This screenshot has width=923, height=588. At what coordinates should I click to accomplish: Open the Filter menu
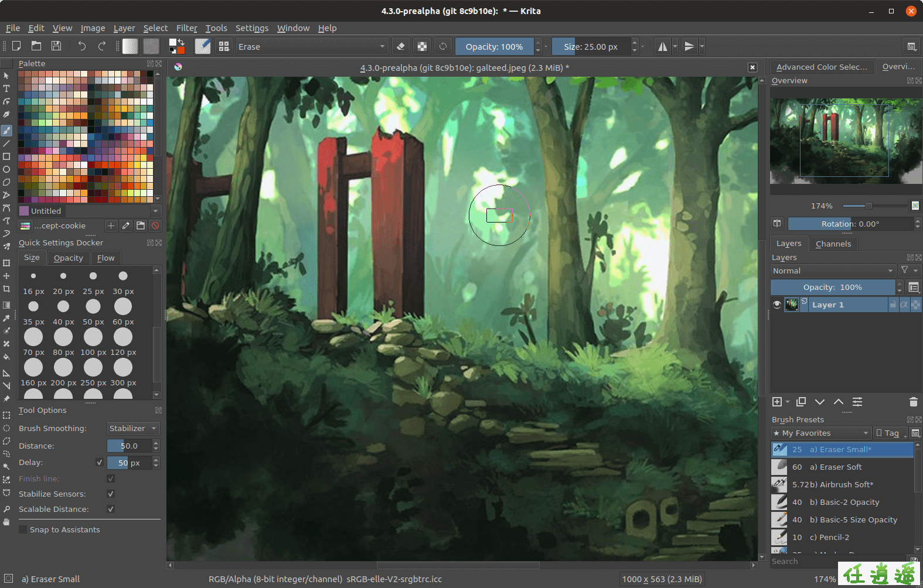[x=187, y=28]
